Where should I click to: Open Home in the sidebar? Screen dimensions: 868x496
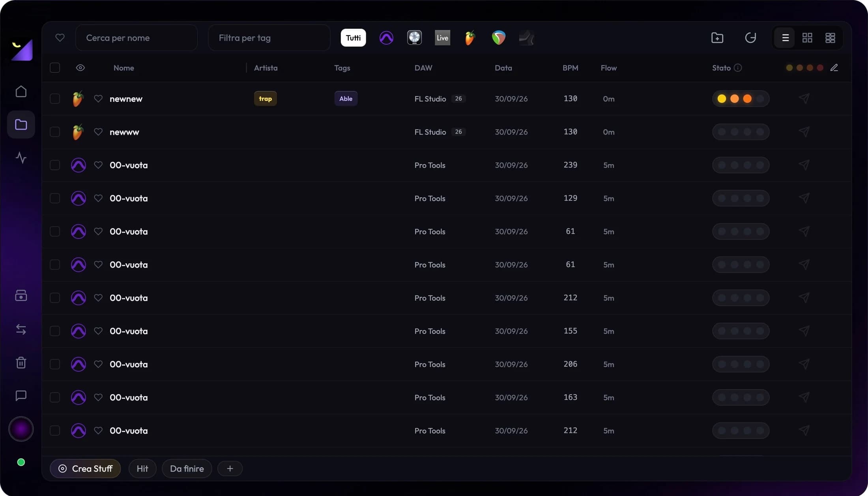(21, 92)
